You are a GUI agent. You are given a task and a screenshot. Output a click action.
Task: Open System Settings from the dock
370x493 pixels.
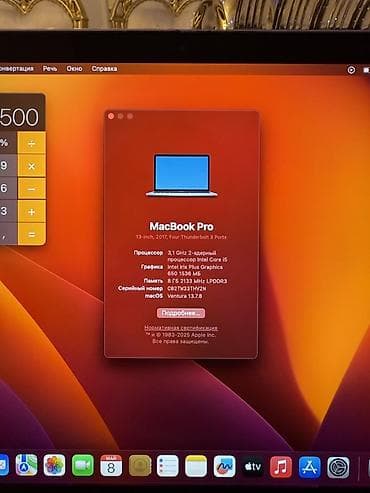click(338, 468)
